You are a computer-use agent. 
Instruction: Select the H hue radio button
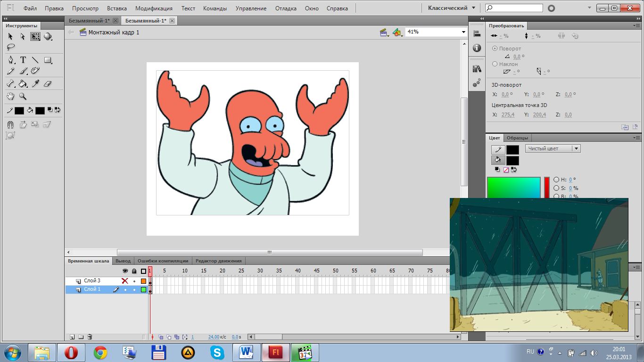pyautogui.click(x=556, y=180)
